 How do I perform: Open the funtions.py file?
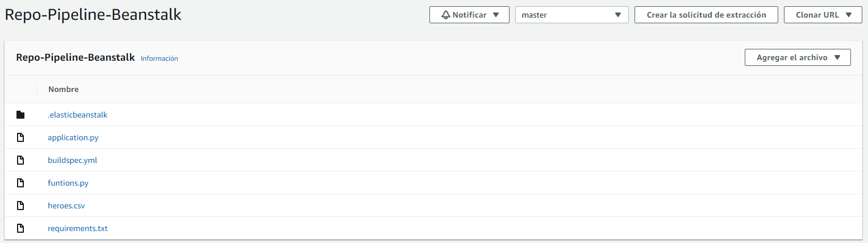click(68, 183)
